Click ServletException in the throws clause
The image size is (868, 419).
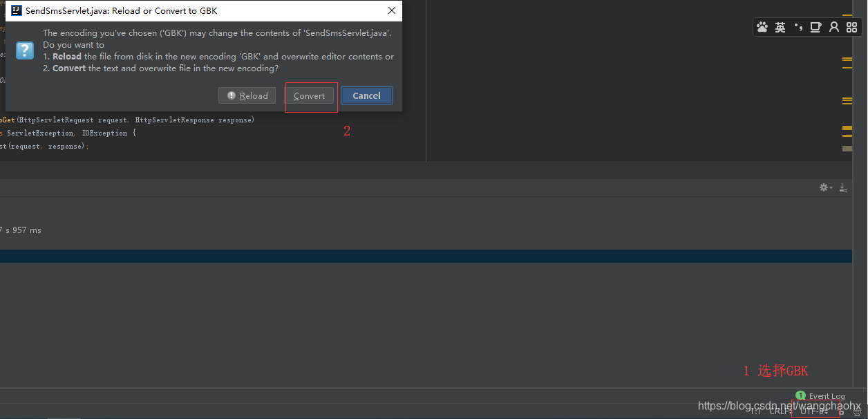(x=40, y=133)
